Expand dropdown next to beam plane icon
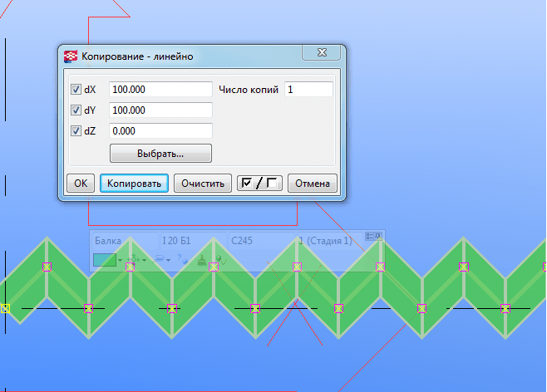547x392 pixels. 169,260
